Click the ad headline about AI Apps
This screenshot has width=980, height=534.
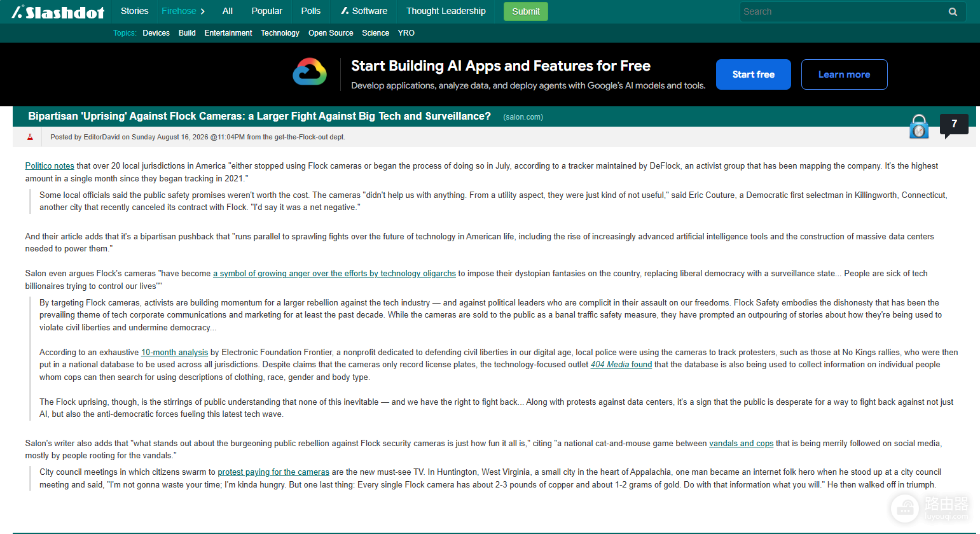click(x=500, y=66)
